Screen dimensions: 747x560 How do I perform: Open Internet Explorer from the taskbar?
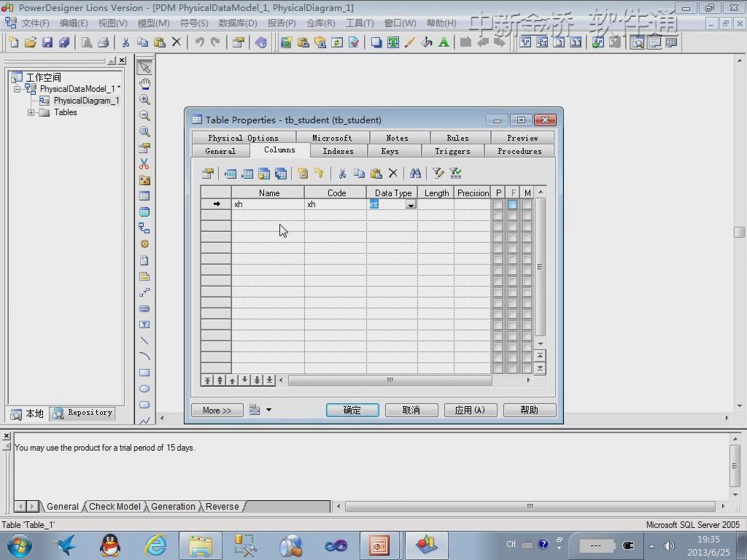156,545
